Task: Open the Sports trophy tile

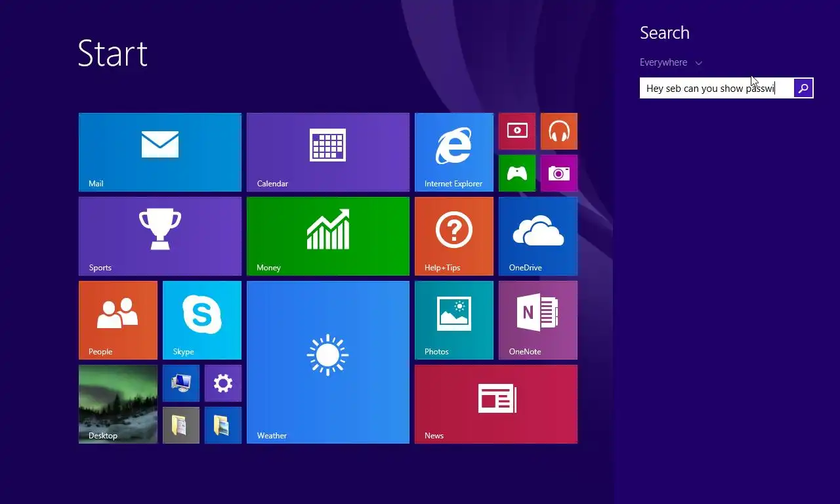Action: point(160,236)
